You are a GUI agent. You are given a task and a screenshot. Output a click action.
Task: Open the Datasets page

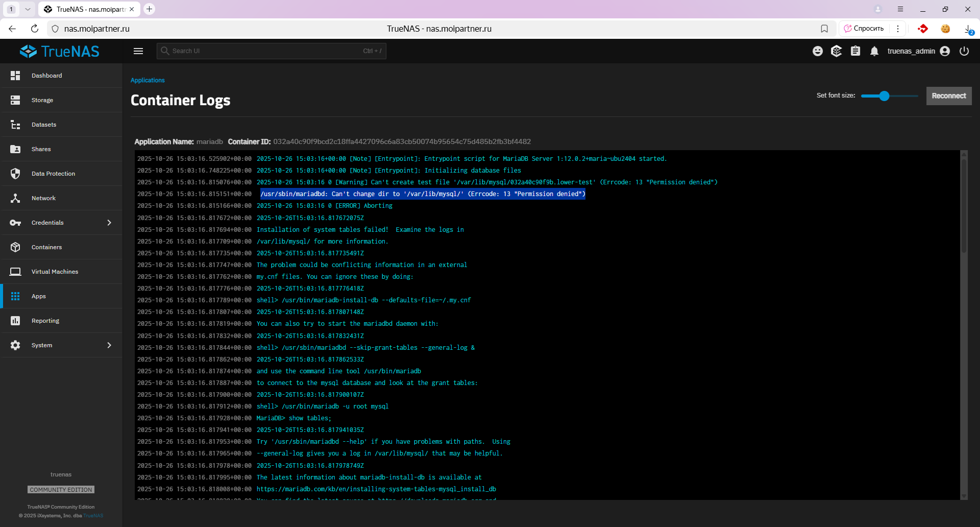pos(44,125)
